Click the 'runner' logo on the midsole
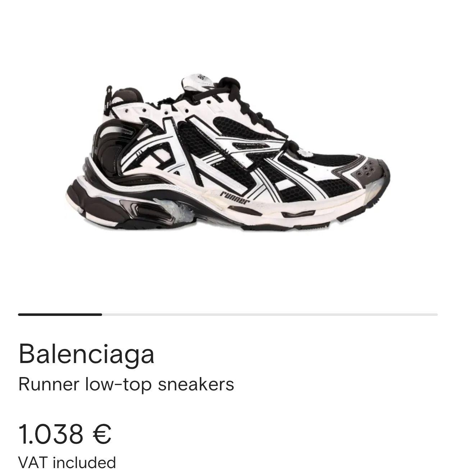 234,197
